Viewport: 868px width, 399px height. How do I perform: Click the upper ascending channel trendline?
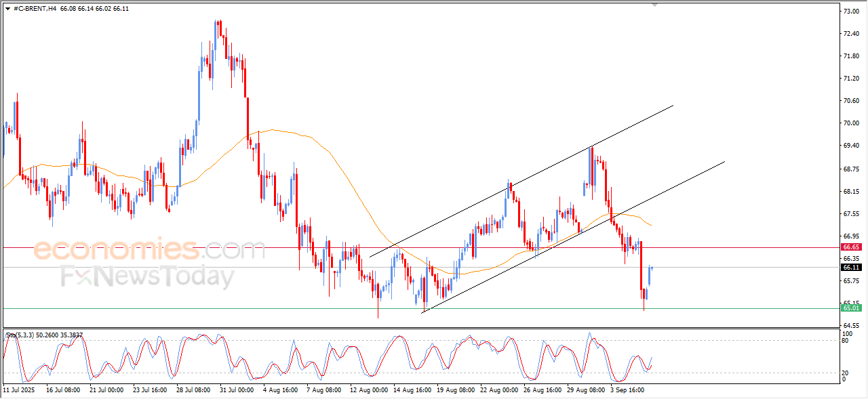[x=521, y=181]
